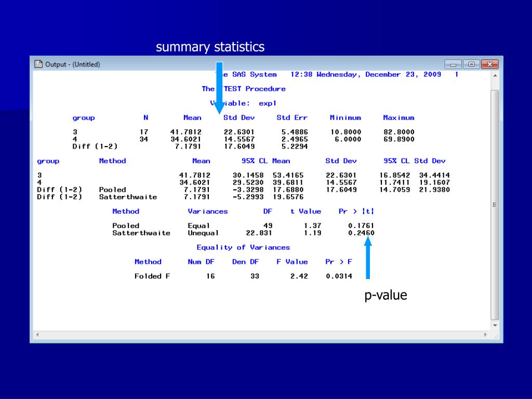Close the Output (Untitled) window

tap(489, 64)
